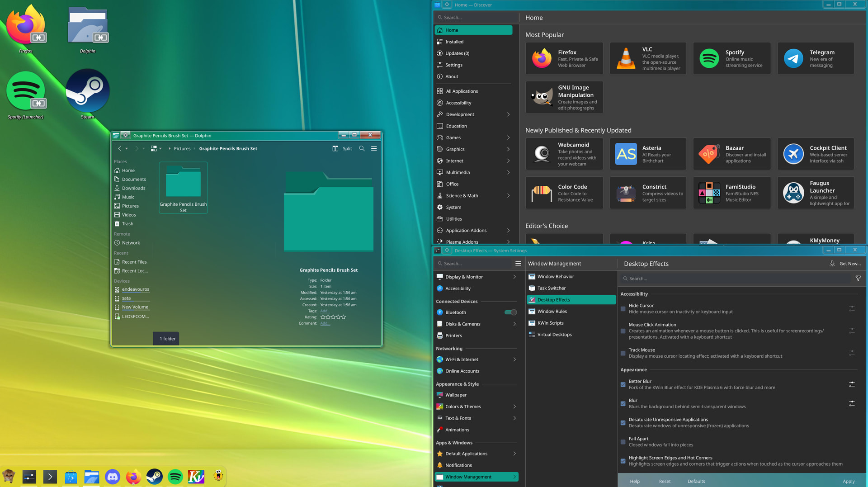The image size is (868, 487).
Task: Open KWin Scripts section
Action: (550, 323)
